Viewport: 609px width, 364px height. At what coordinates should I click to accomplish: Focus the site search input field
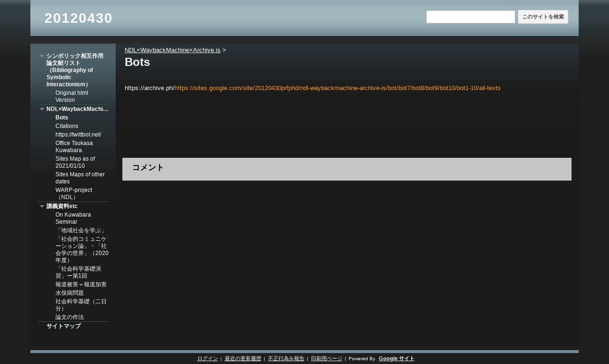pos(471,17)
